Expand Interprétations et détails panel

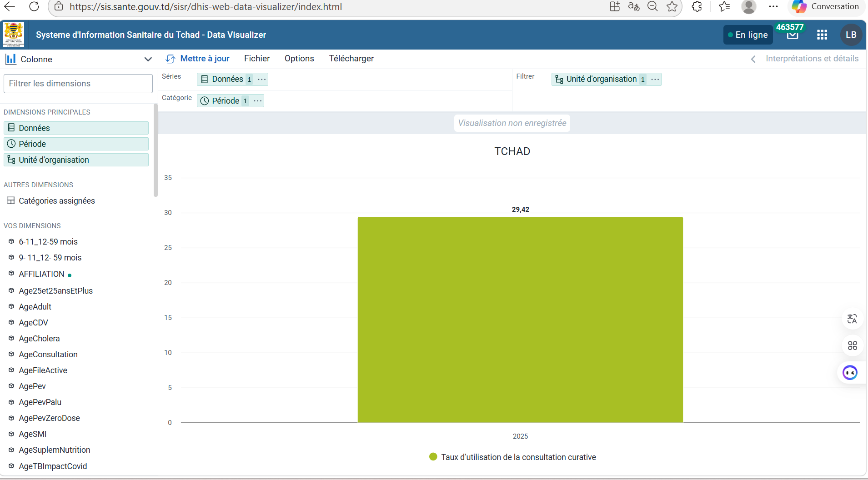point(805,59)
